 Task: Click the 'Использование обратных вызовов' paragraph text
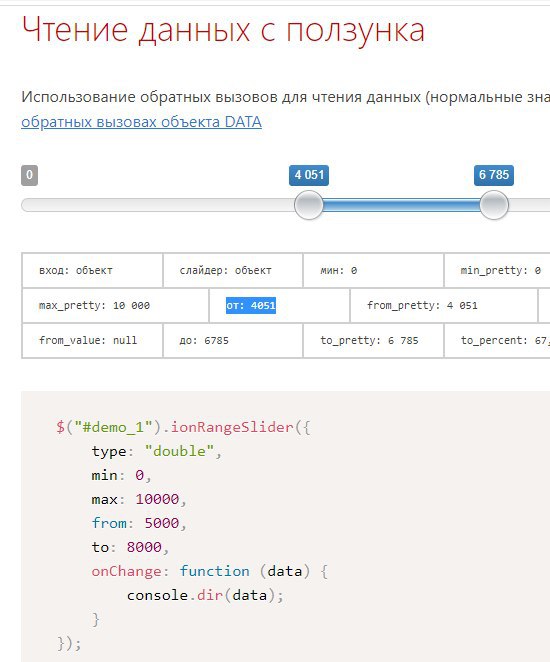(285, 97)
